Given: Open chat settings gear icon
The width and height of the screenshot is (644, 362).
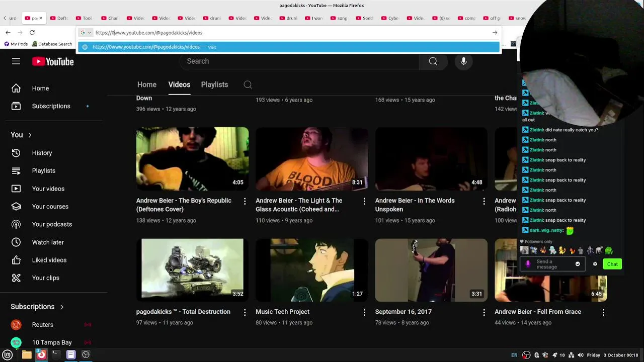Looking at the screenshot, I should coord(595,264).
